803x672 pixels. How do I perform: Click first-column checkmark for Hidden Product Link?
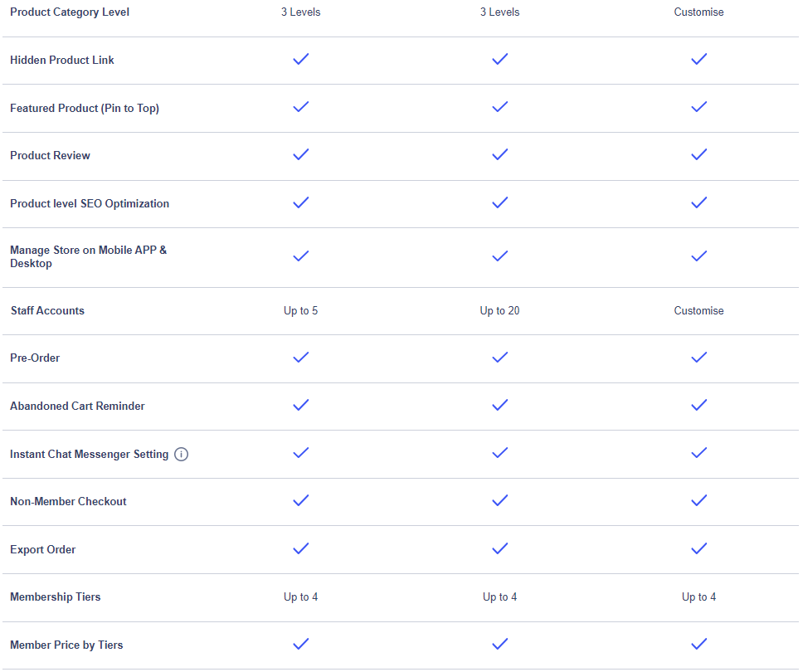tap(300, 59)
